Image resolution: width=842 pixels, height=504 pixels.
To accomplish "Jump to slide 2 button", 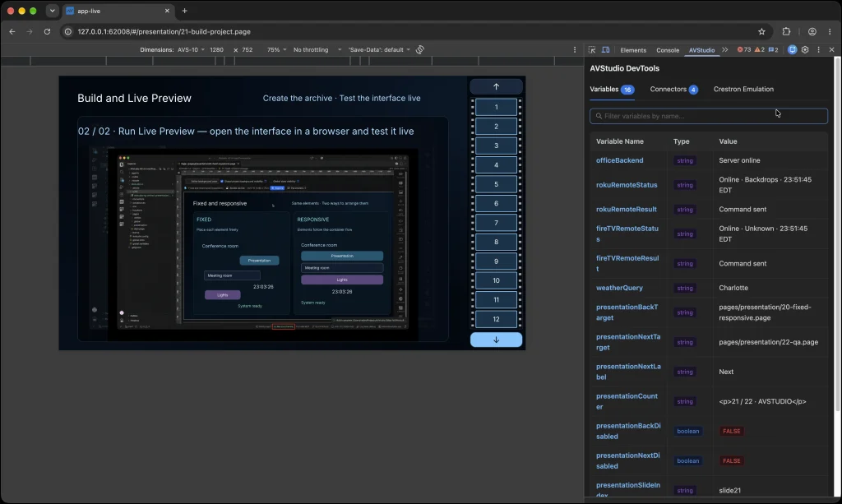I will pyautogui.click(x=496, y=127).
